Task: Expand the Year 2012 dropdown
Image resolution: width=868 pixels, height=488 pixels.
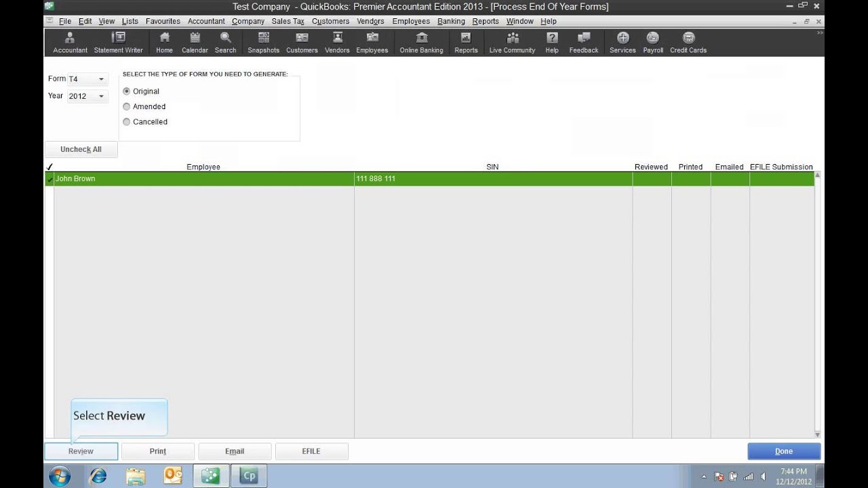Action: [101, 96]
